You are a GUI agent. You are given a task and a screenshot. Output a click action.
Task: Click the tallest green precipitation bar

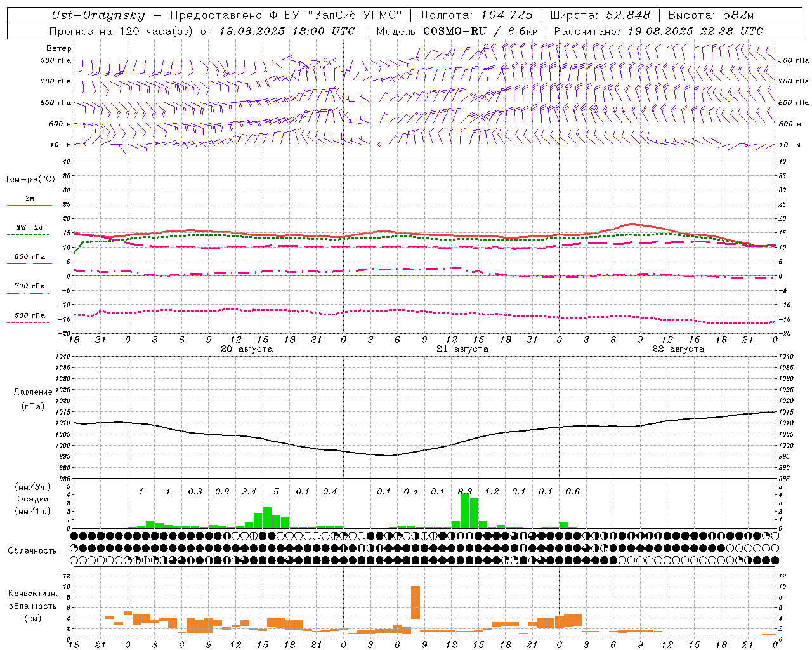[x=465, y=510]
